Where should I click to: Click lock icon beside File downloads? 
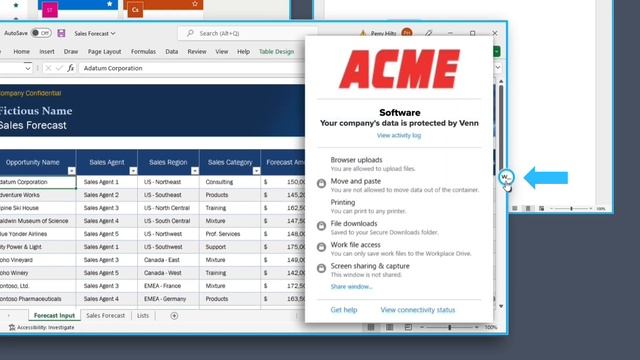coord(322,226)
